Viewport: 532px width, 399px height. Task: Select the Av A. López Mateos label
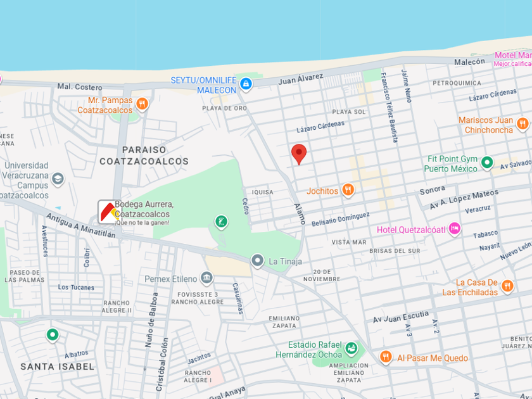coord(464,199)
